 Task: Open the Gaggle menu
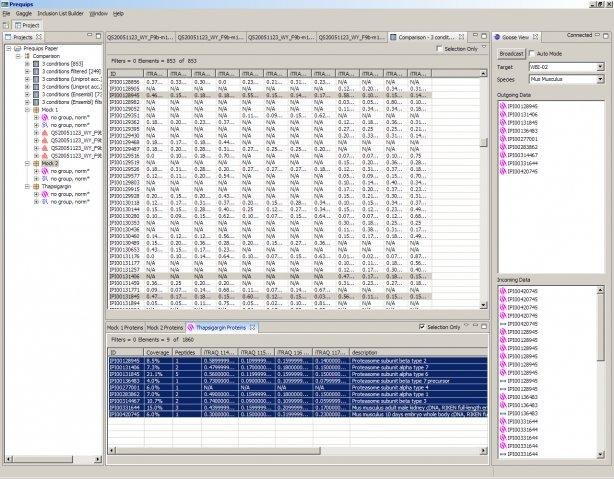(24, 14)
